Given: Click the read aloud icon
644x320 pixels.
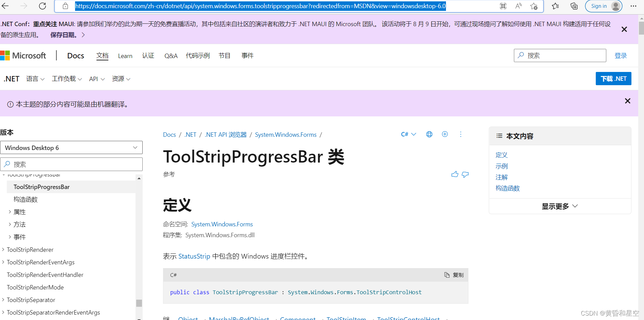Looking at the screenshot, I should (518, 6).
